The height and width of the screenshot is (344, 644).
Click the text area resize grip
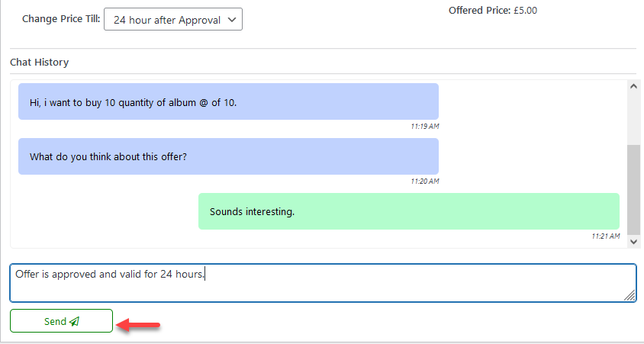(630, 296)
